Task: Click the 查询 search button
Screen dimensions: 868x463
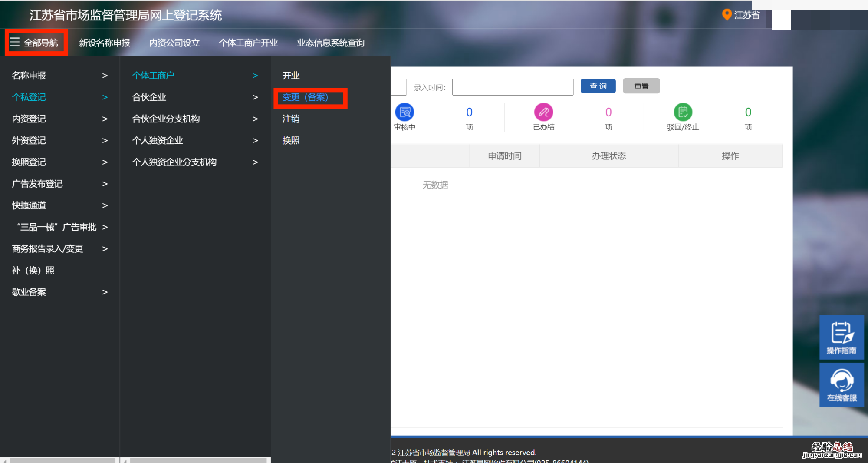Action: click(598, 86)
